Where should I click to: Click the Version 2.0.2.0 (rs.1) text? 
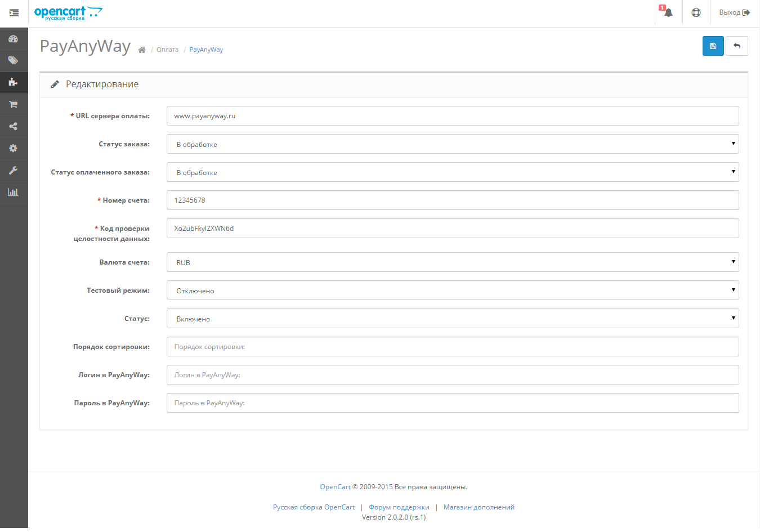click(x=394, y=517)
